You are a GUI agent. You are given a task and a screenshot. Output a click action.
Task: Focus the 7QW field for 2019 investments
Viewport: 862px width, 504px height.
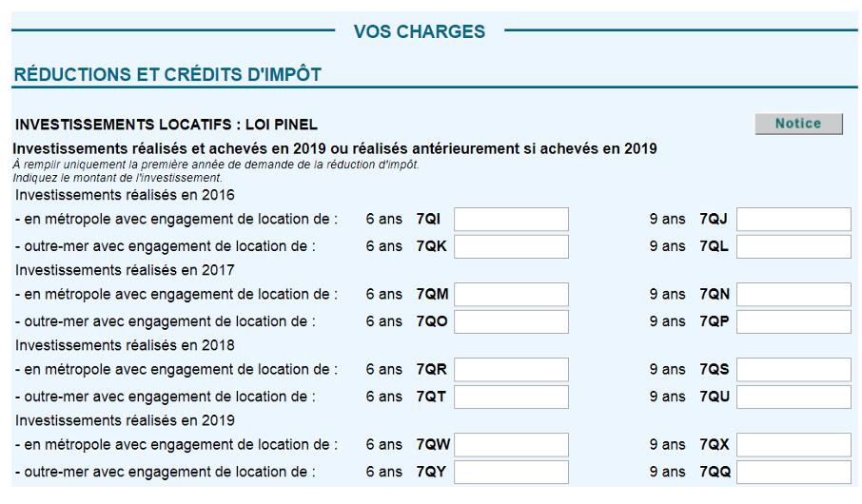tap(511, 445)
